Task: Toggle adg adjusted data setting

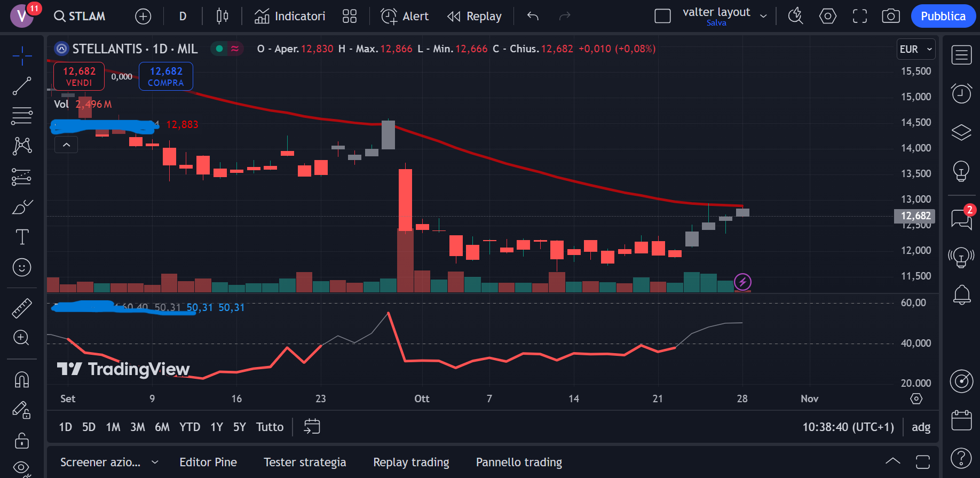Action: pyautogui.click(x=921, y=427)
